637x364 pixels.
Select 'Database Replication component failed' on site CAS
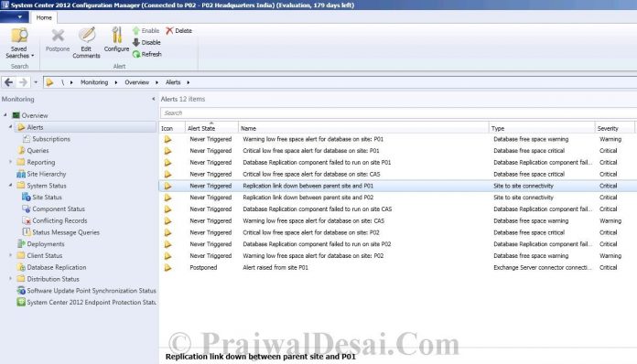point(398,209)
